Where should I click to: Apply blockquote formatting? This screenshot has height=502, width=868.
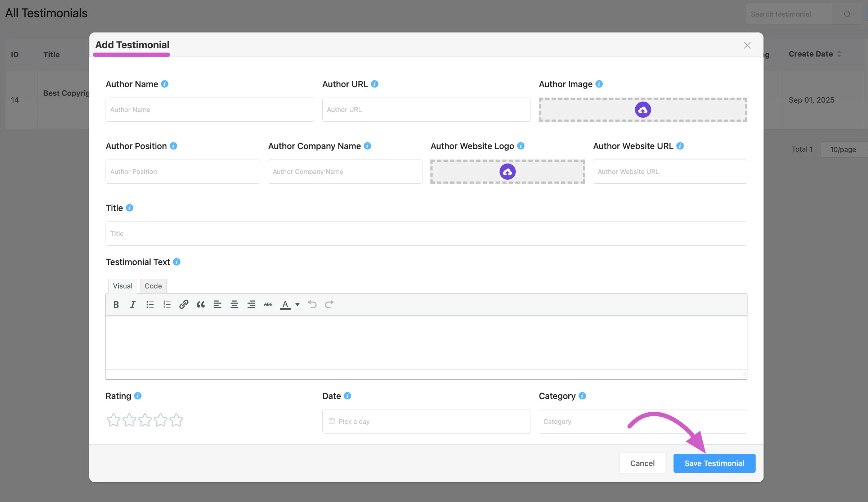[201, 305]
